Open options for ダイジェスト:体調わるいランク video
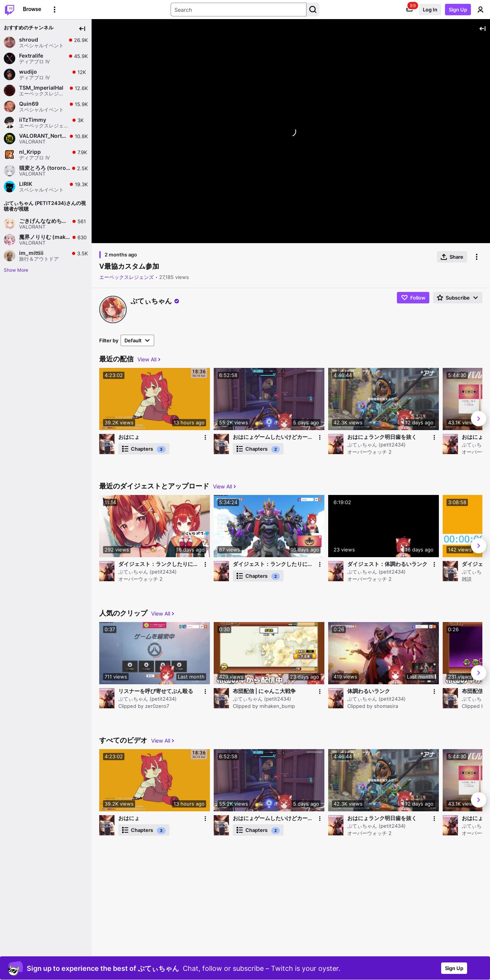Image resolution: width=490 pixels, height=980 pixels. coord(434,564)
